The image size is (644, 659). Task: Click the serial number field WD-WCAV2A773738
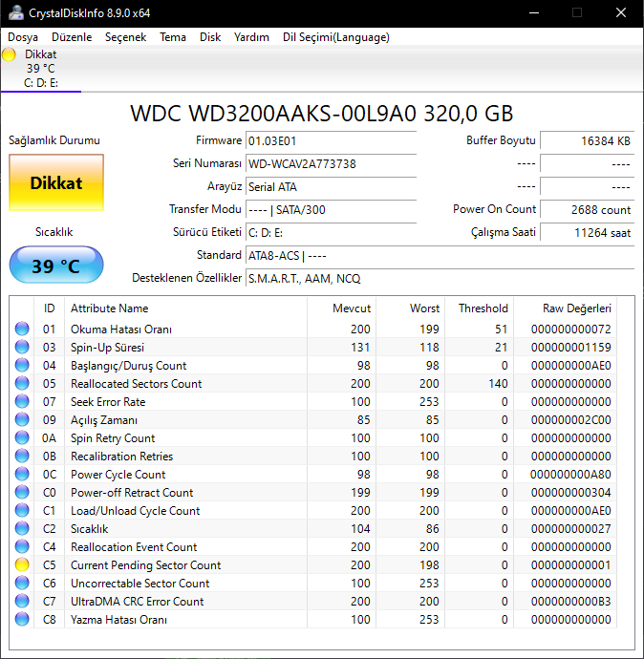(331, 163)
